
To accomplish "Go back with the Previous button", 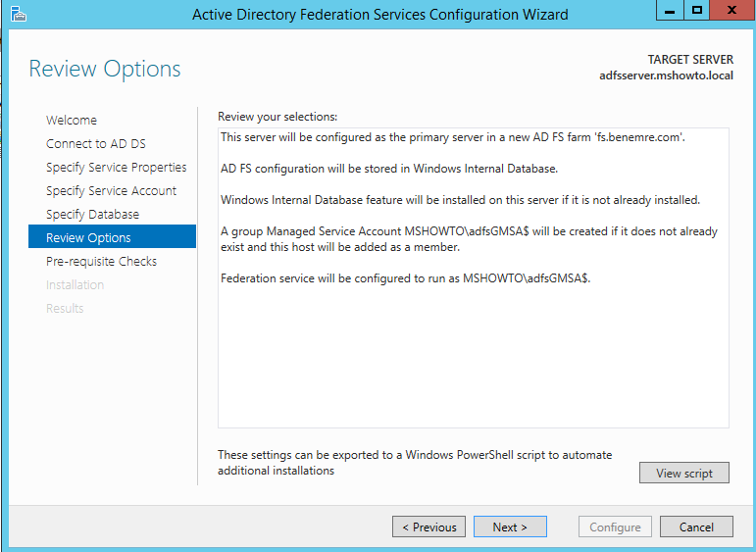I will pyautogui.click(x=428, y=527).
